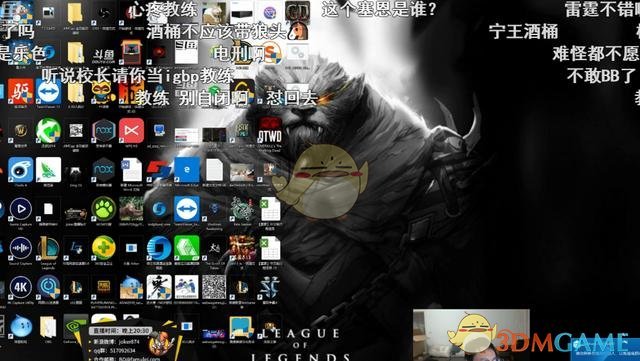Click the qq群 517092634 overlay line
The image size is (640, 361).
114,350
